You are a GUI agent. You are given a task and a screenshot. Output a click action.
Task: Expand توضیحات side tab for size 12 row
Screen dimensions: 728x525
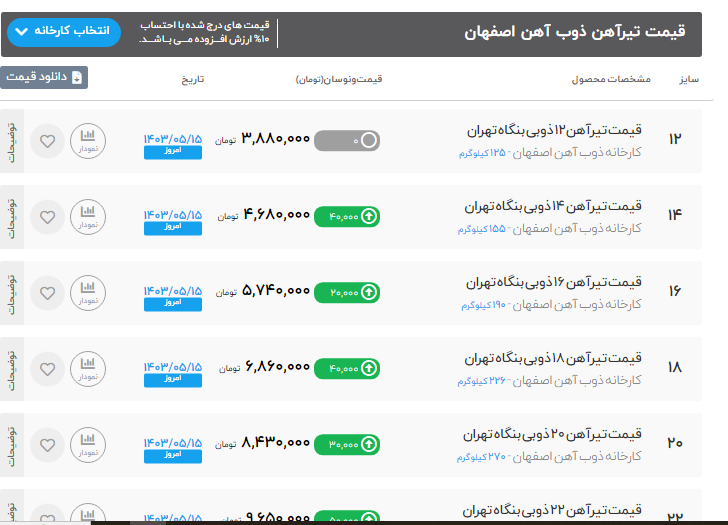(11, 140)
